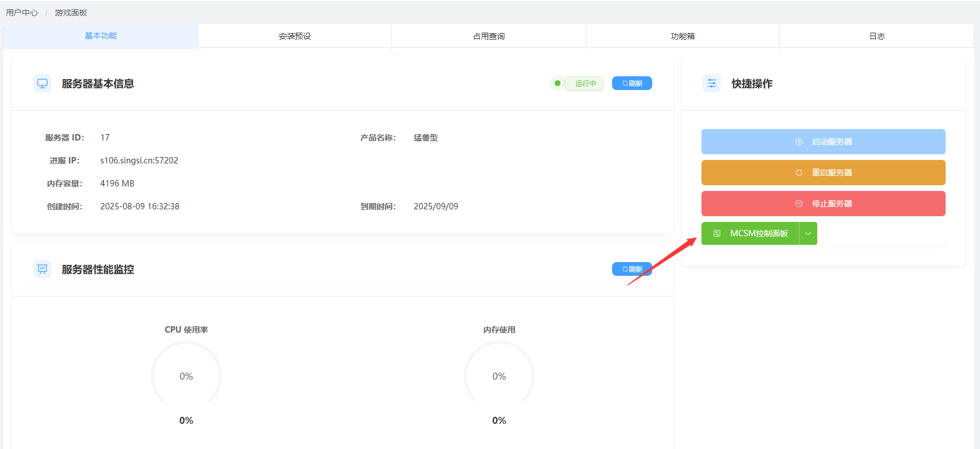Refresh the server basic info section

click(x=632, y=83)
